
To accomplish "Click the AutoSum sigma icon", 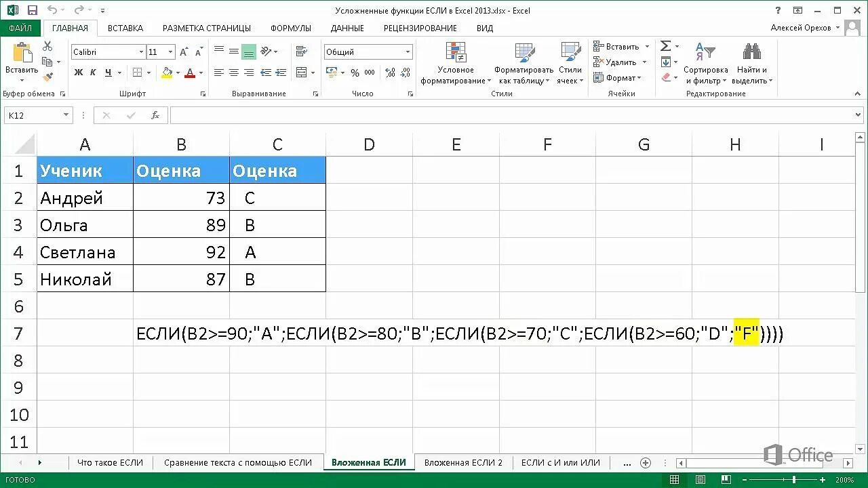I will coord(666,46).
